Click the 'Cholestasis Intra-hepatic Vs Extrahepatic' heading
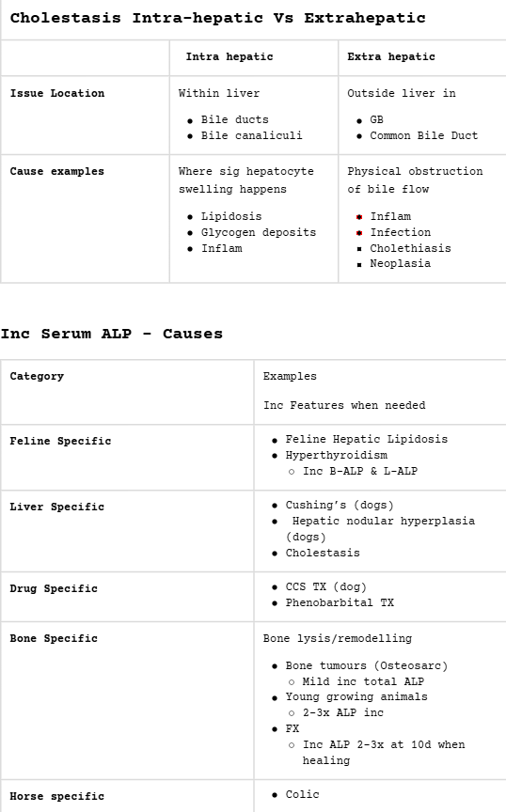 (x=218, y=18)
